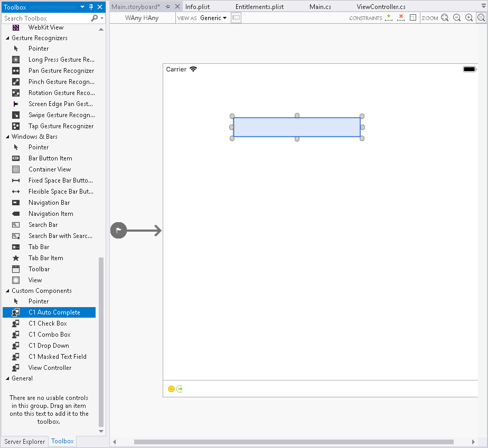Collapse the Gesture Recognizers group
Image resolution: width=488 pixels, height=448 pixels.
tap(7, 38)
